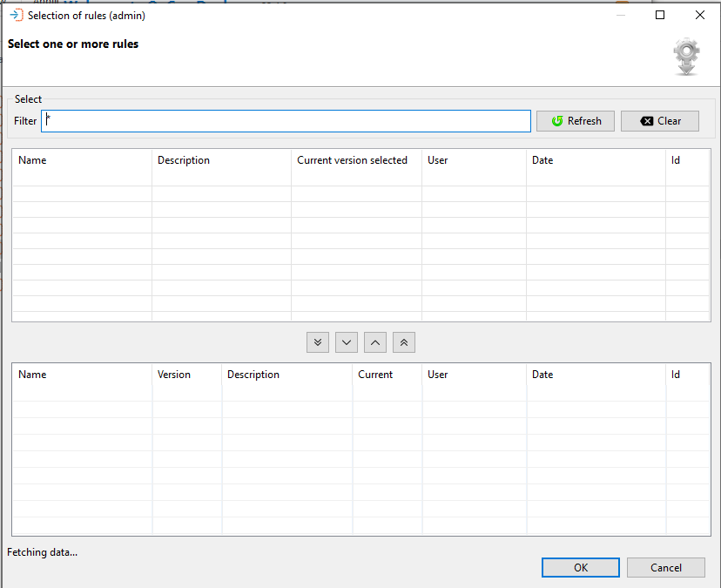Remove all rules with double-up arrow

click(404, 342)
